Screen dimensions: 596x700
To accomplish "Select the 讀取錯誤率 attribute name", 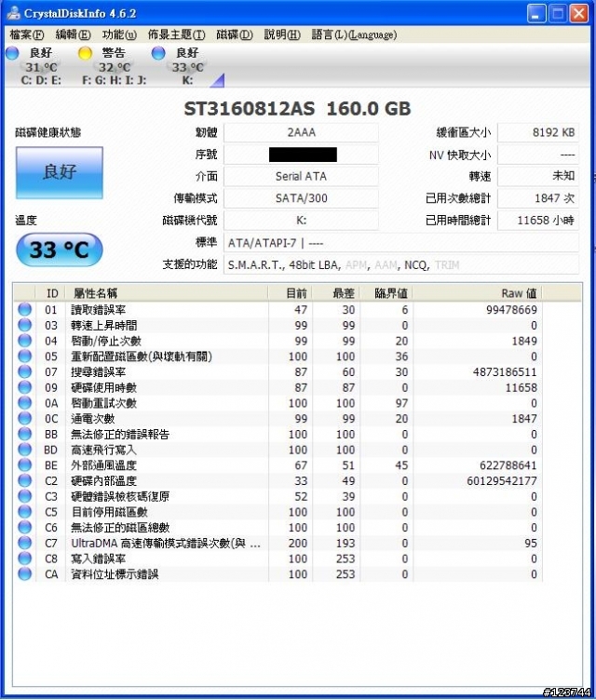I will click(99, 310).
